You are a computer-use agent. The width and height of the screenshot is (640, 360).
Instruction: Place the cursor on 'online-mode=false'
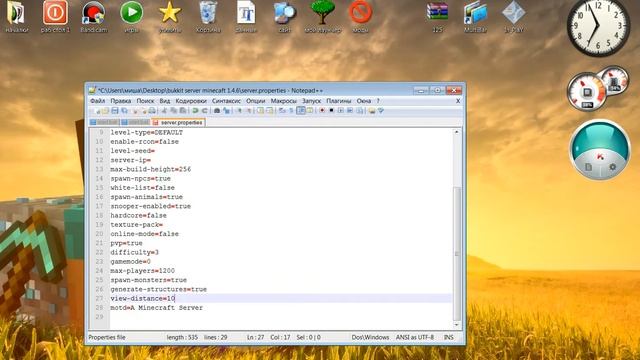144,234
